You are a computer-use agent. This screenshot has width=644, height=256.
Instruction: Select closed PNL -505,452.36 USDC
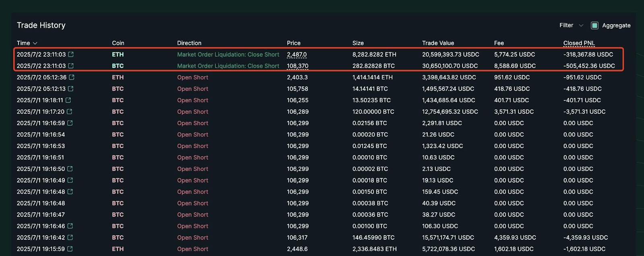coord(589,66)
